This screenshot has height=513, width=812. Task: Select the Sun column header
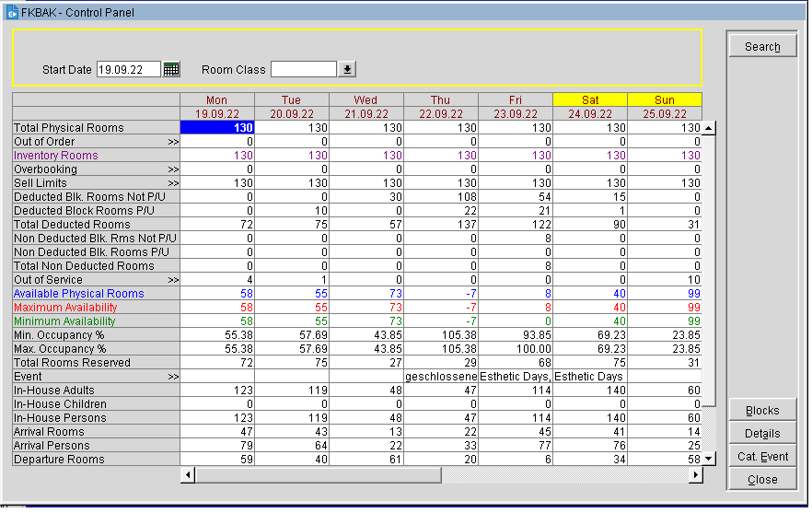coord(664,99)
